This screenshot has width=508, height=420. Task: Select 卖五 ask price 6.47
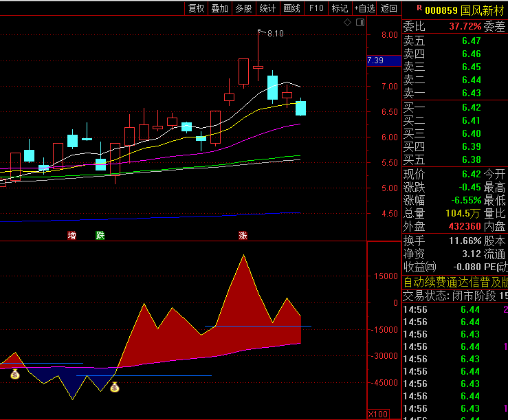[472, 41]
